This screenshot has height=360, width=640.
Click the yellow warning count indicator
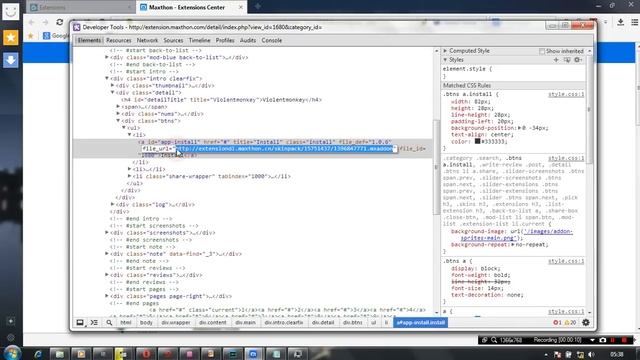click(x=570, y=322)
